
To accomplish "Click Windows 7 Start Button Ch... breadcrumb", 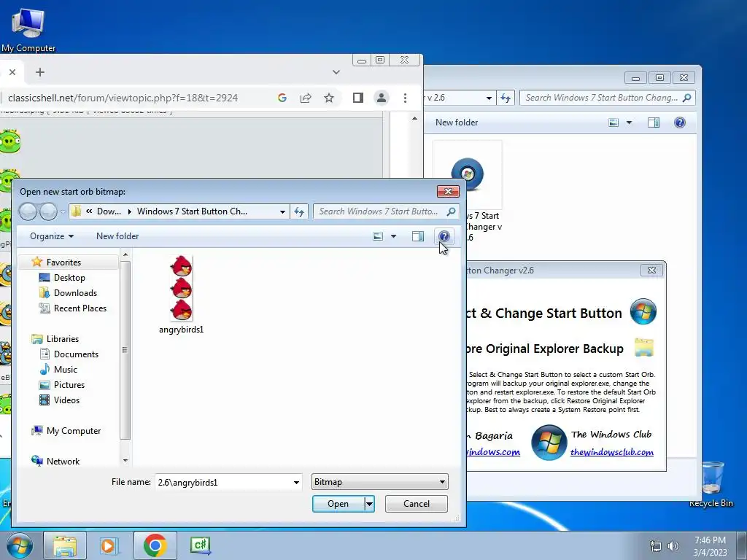I will 192,211.
